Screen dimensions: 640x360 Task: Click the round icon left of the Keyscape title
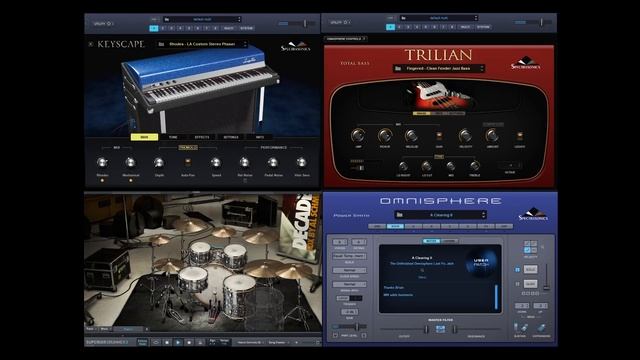[x=91, y=44]
